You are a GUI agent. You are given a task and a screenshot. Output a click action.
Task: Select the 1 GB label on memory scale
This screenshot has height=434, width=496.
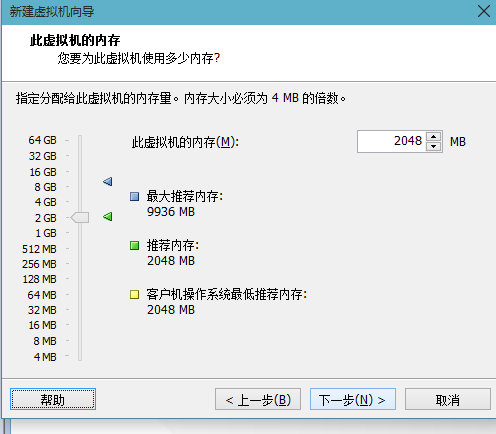(45, 233)
